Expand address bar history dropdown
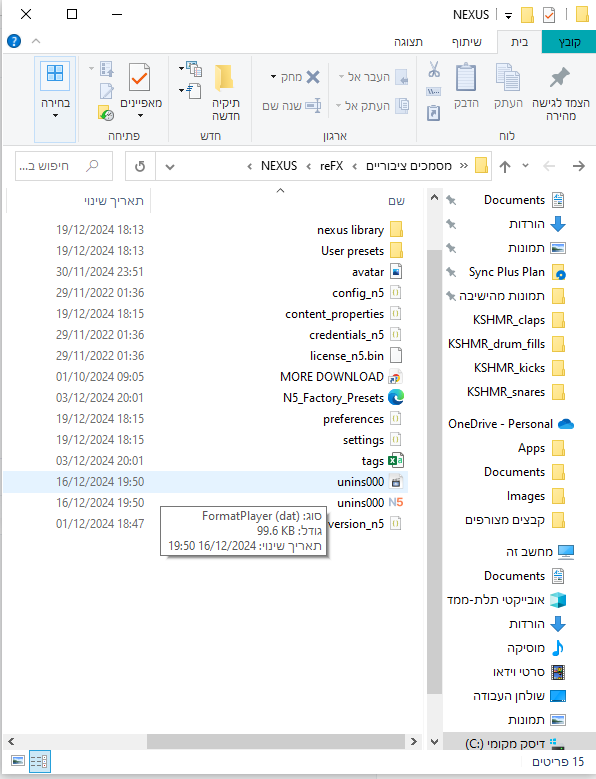Image resolution: width=596 pixels, height=779 pixels. 170,167
